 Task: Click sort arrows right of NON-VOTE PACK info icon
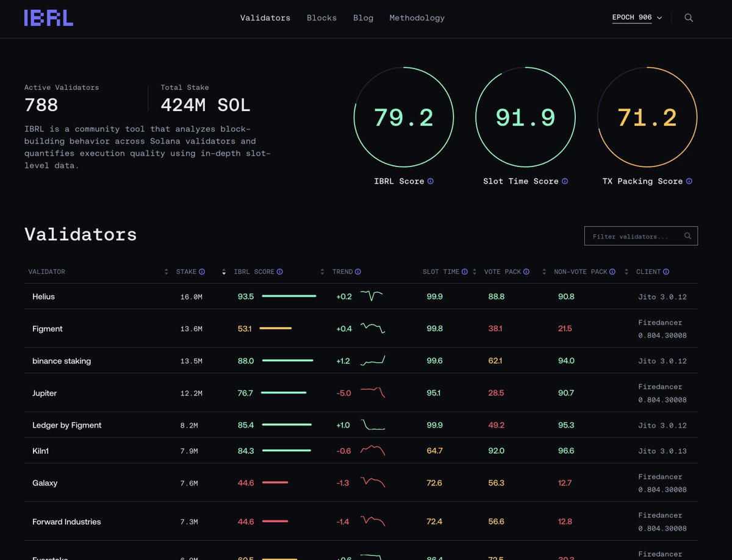[x=626, y=272]
